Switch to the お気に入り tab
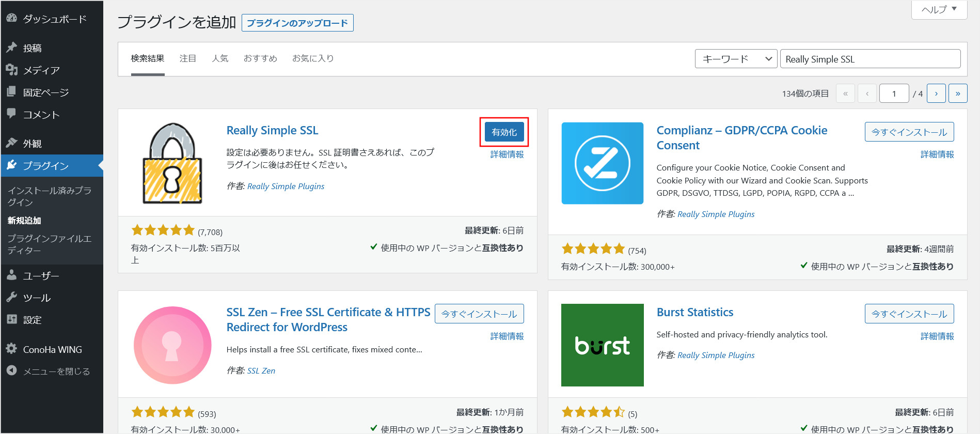The image size is (980, 434). point(313,58)
